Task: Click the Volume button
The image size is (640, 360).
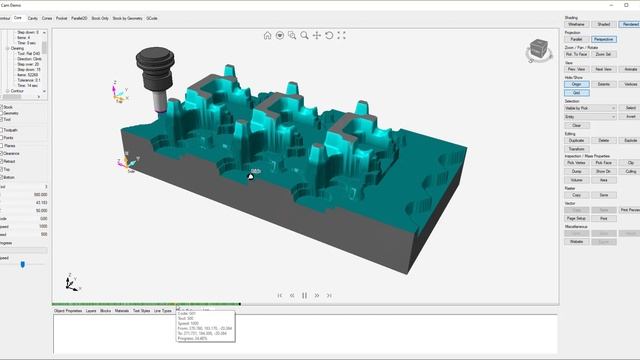Action: click(x=576, y=180)
